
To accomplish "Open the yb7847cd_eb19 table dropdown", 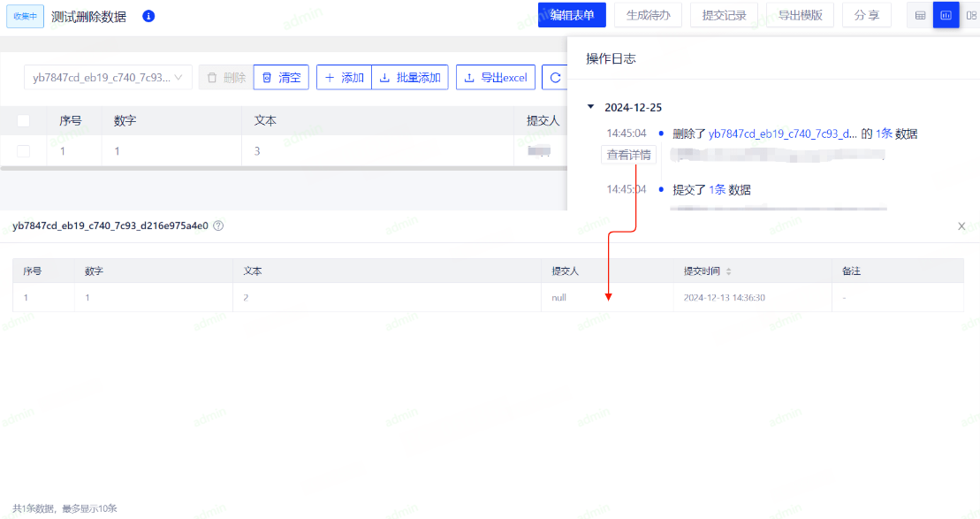I will pyautogui.click(x=108, y=78).
